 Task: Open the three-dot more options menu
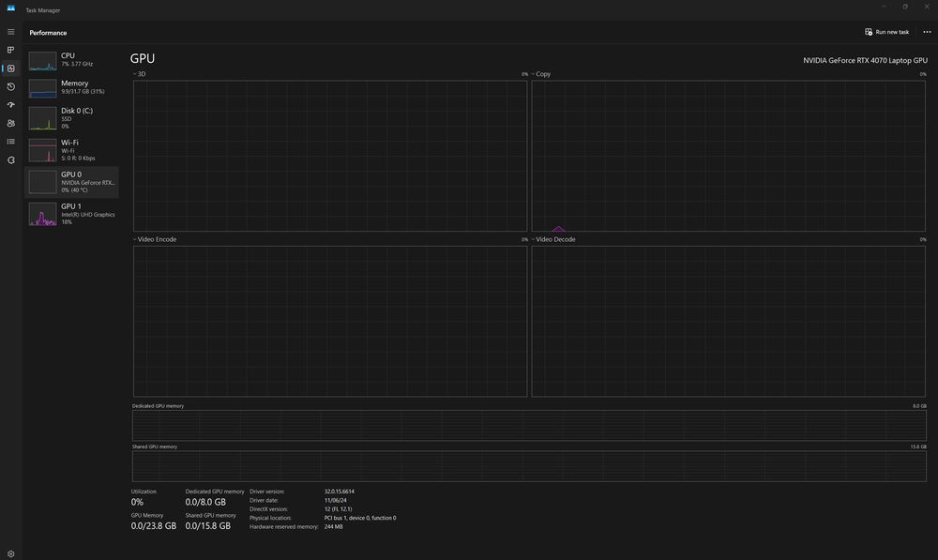927,32
